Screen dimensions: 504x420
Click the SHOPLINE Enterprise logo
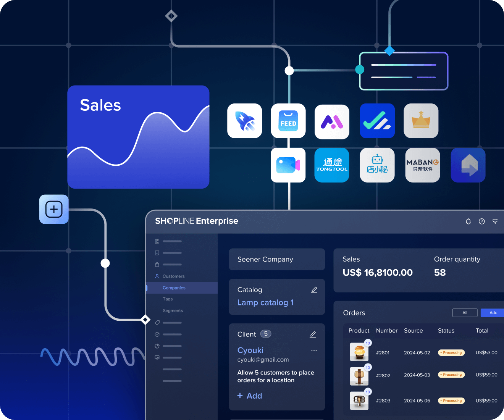(x=197, y=221)
